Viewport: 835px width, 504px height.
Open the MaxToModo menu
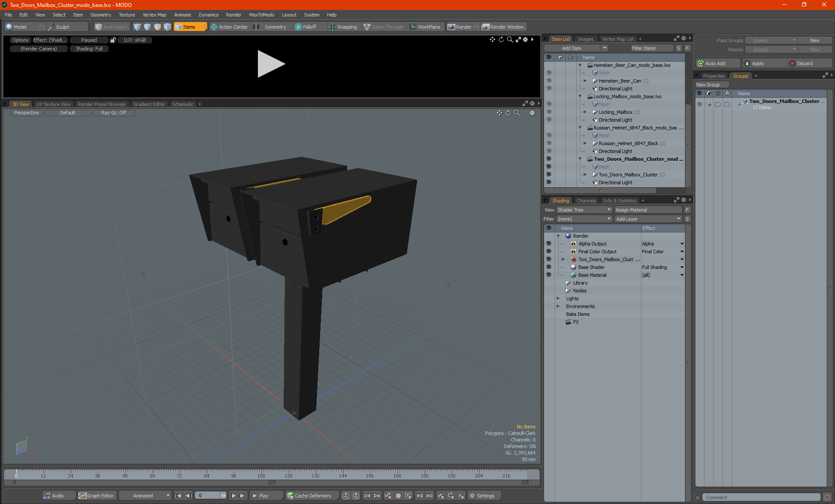(261, 15)
